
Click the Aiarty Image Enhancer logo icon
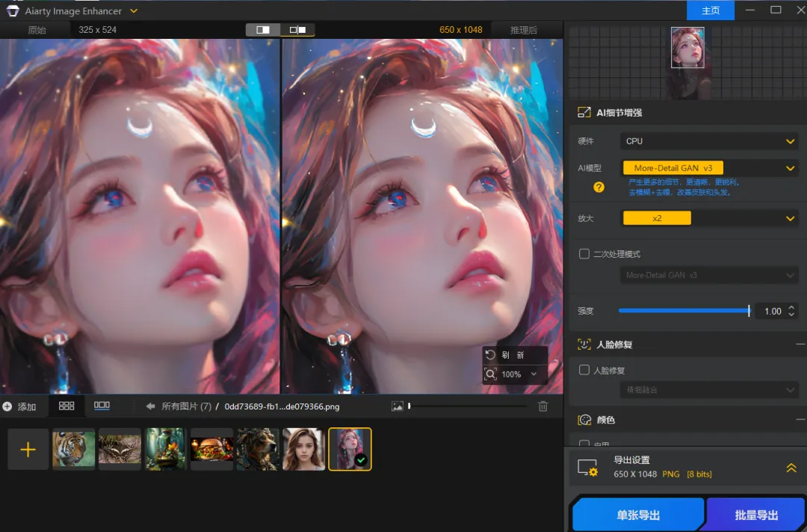(13, 10)
